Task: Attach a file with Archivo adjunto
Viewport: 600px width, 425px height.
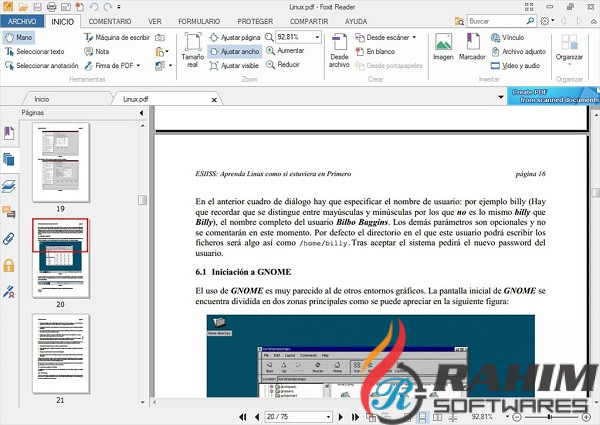Action: (518, 52)
